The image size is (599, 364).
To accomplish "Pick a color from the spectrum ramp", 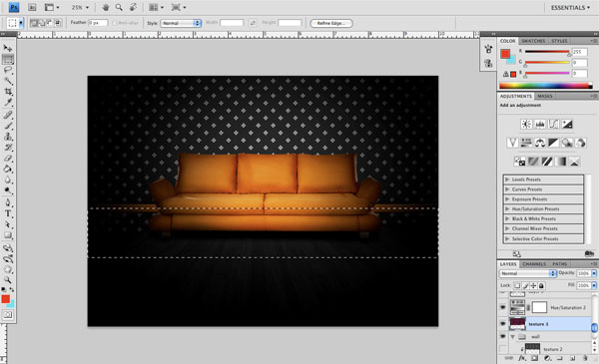I will [x=545, y=86].
